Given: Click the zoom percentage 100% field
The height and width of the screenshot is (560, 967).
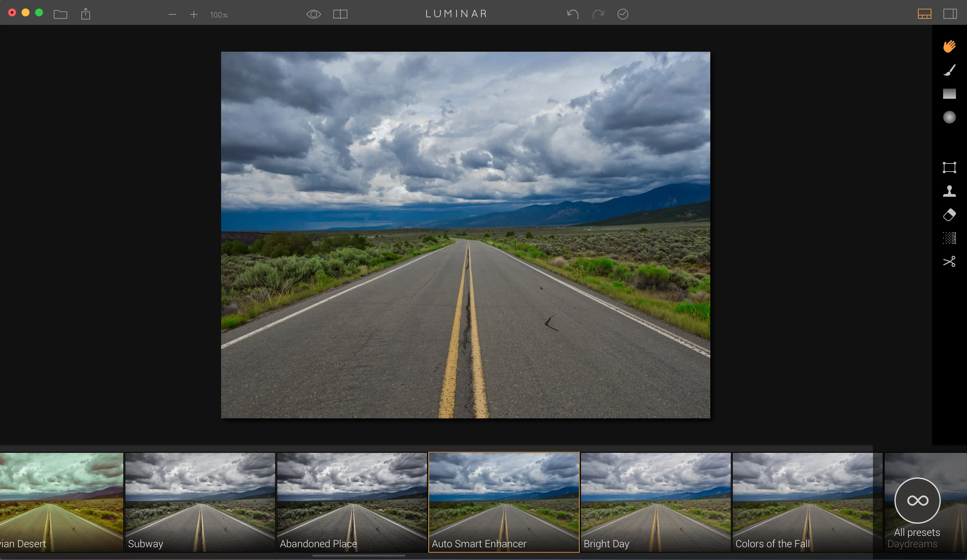Looking at the screenshot, I should point(219,15).
